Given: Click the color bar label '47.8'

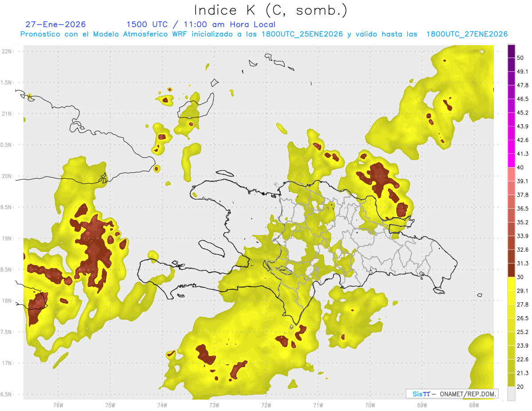Looking at the screenshot, I should click(523, 85).
